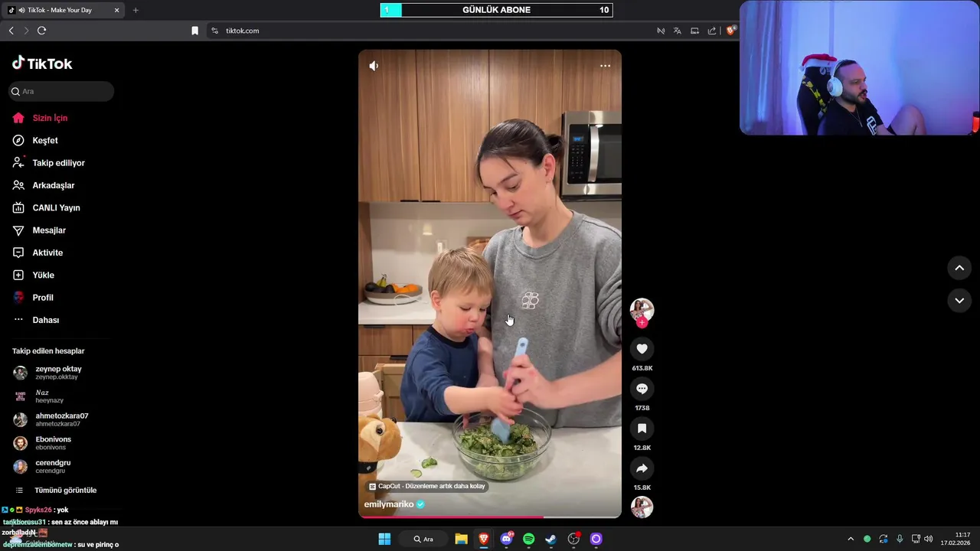Open the Windows Start menu
The width and height of the screenshot is (980, 551).
point(384,539)
